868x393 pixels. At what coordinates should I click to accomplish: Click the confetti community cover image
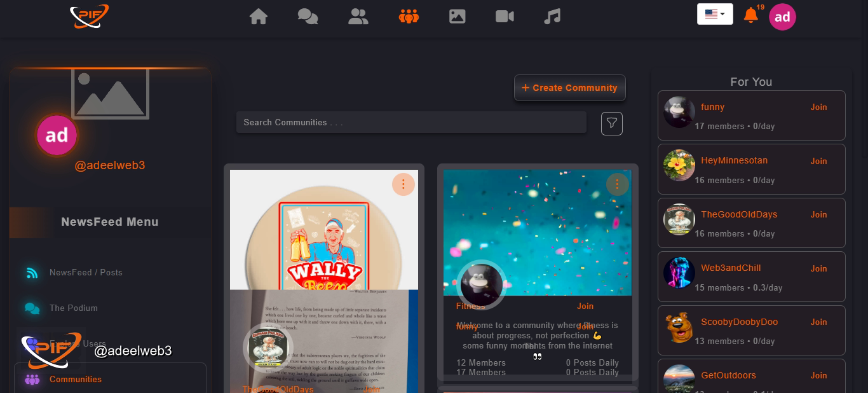pos(538,232)
